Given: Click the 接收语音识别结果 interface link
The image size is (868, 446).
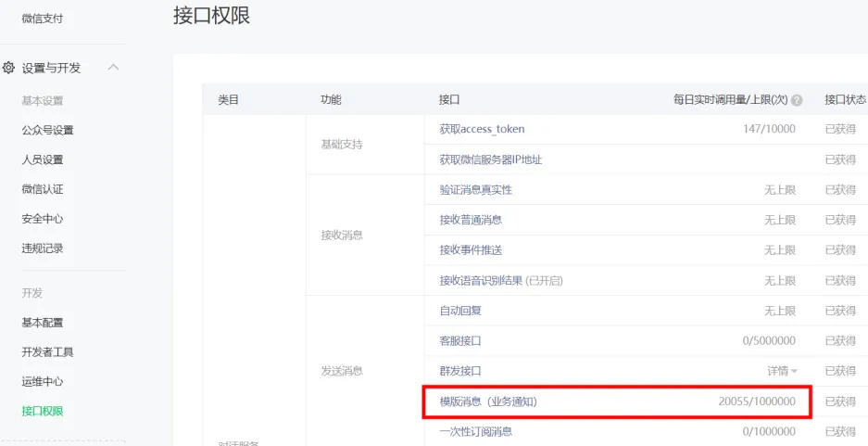Looking at the screenshot, I should (481, 280).
